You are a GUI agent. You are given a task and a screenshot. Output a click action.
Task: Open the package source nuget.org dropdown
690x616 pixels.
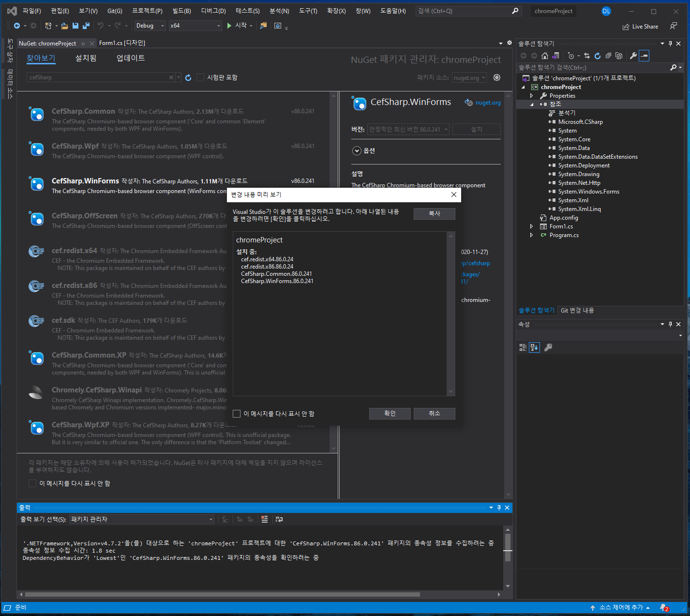(469, 78)
